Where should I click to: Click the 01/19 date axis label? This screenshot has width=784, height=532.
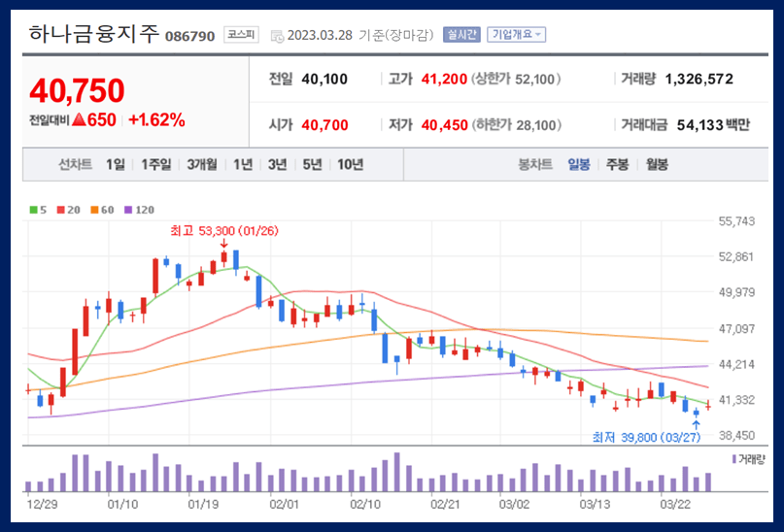point(203,504)
